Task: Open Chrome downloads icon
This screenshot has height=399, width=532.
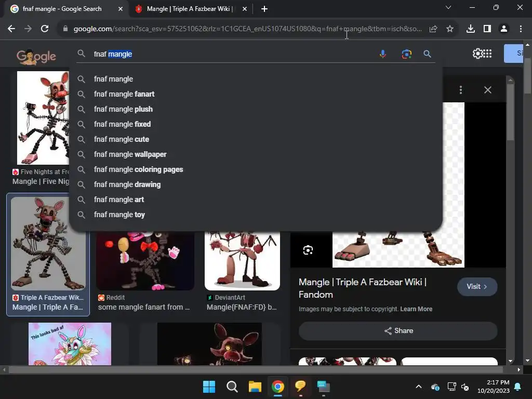Action: (x=471, y=29)
